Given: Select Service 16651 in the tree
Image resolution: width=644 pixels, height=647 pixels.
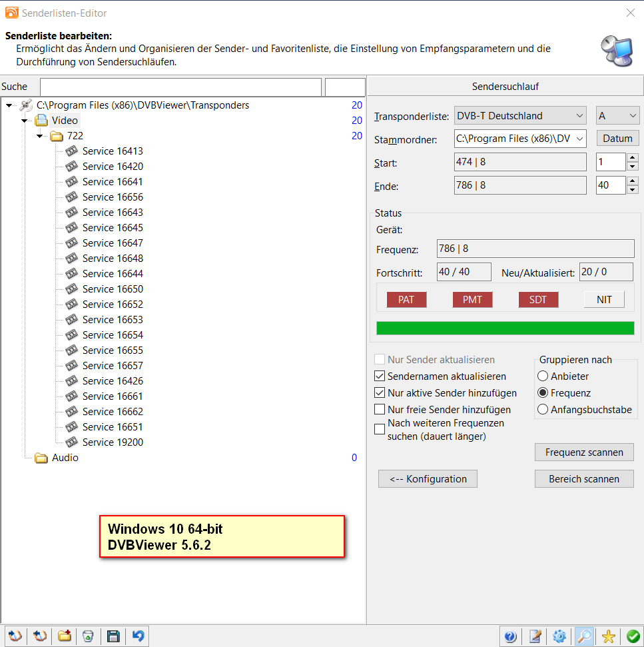Looking at the screenshot, I should point(113,426).
